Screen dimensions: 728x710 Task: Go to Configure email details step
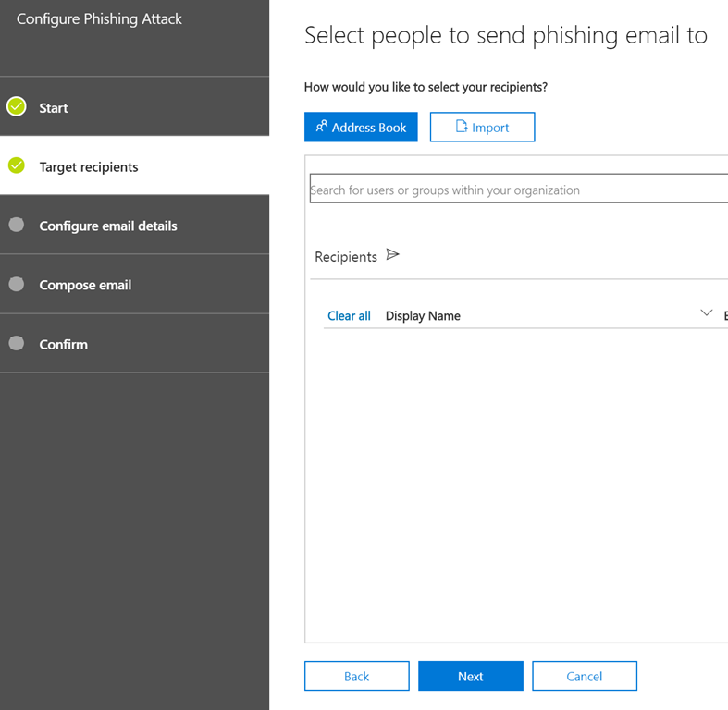[x=108, y=226]
